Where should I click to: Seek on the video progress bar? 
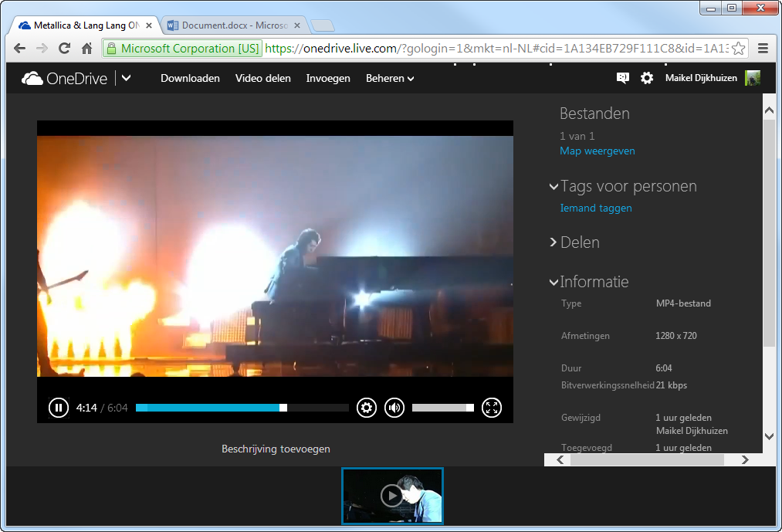tap(242, 408)
